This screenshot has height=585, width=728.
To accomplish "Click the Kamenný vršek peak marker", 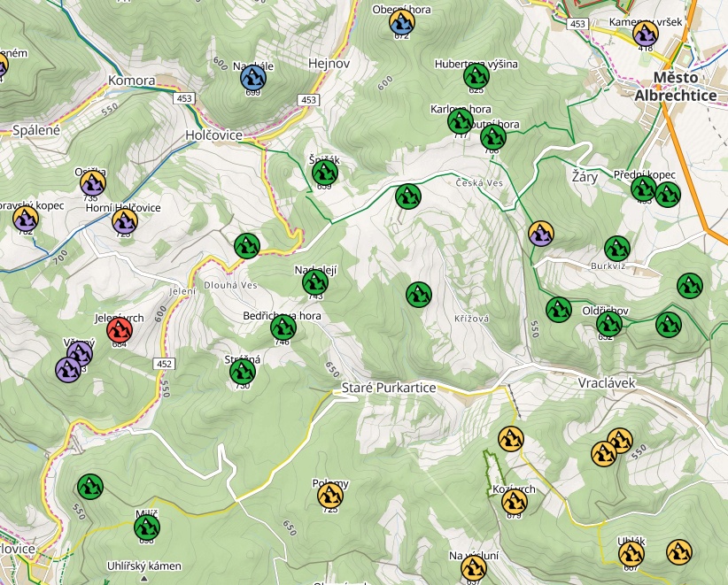I will [x=645, y=34].
